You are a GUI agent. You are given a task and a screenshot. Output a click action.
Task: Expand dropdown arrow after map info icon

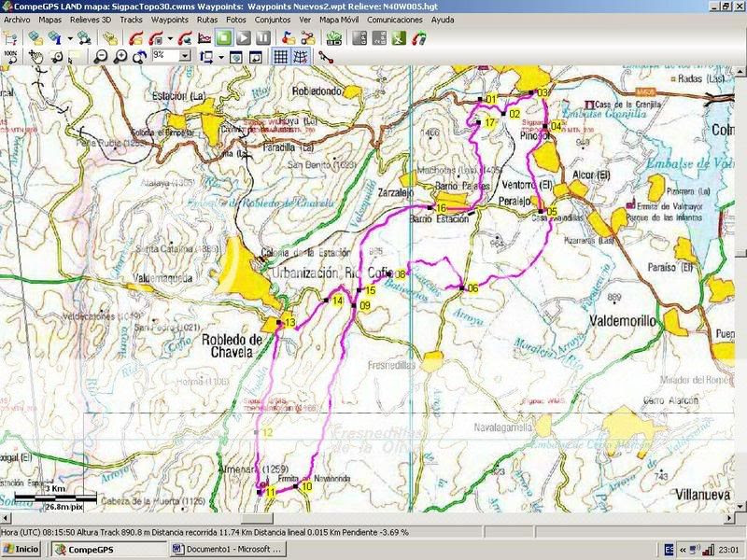70,38
